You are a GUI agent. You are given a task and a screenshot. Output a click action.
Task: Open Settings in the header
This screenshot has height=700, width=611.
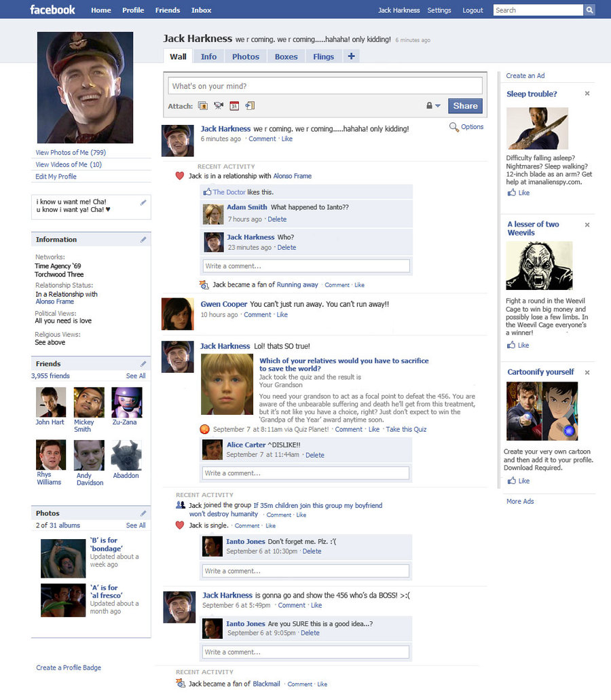coord(439,10)
